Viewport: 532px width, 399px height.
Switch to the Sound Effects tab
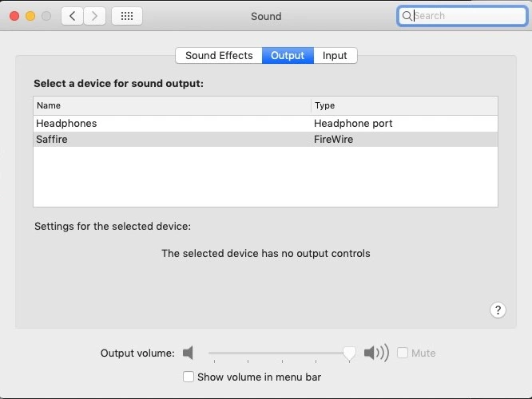[x=219, y=55]
